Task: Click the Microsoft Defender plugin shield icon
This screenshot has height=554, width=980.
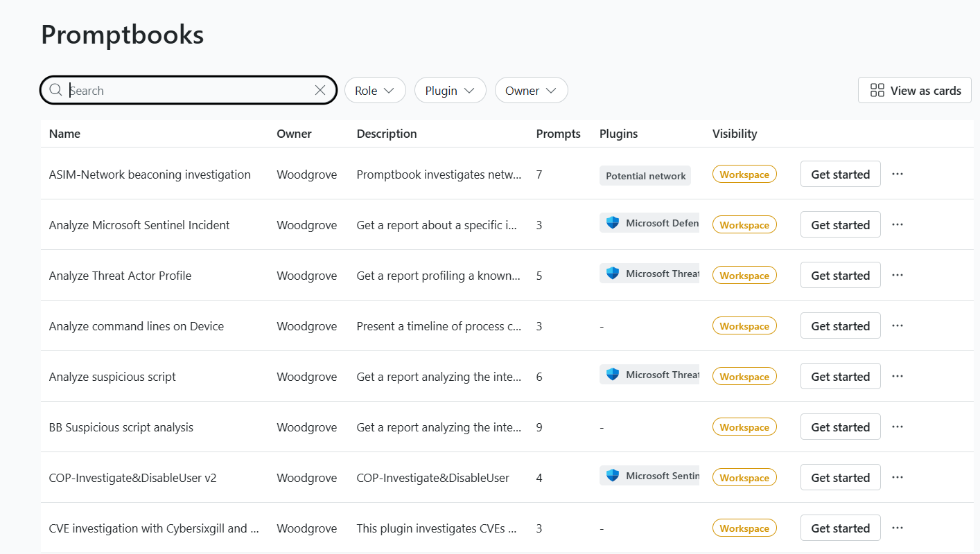Action: click(x=612, y=223)
